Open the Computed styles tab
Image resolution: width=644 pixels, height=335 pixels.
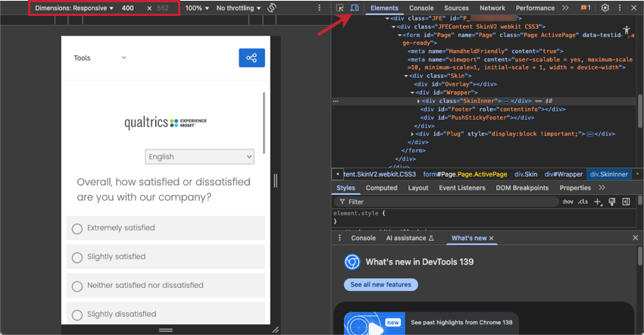coord(381,188)
